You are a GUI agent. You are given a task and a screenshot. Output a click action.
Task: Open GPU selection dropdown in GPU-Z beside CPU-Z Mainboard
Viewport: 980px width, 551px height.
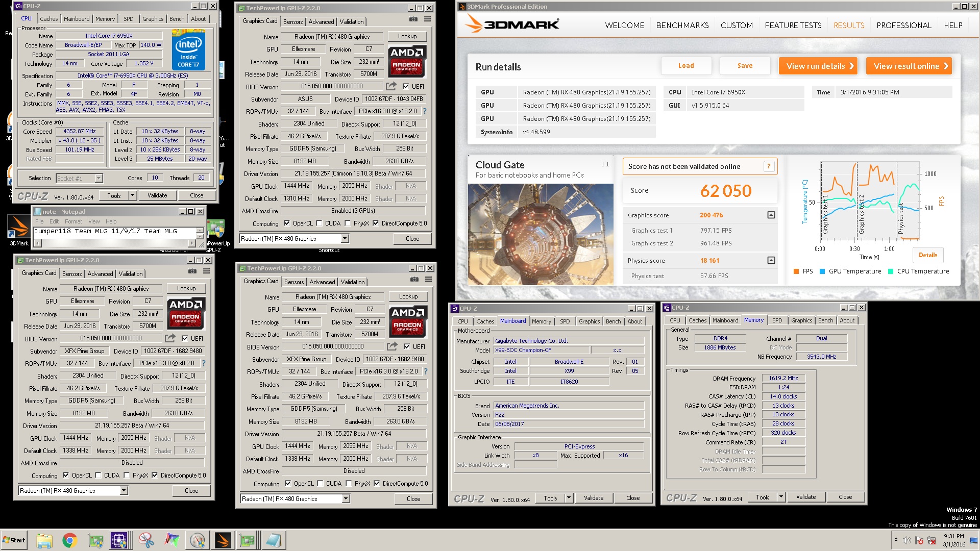pos(346,499)
